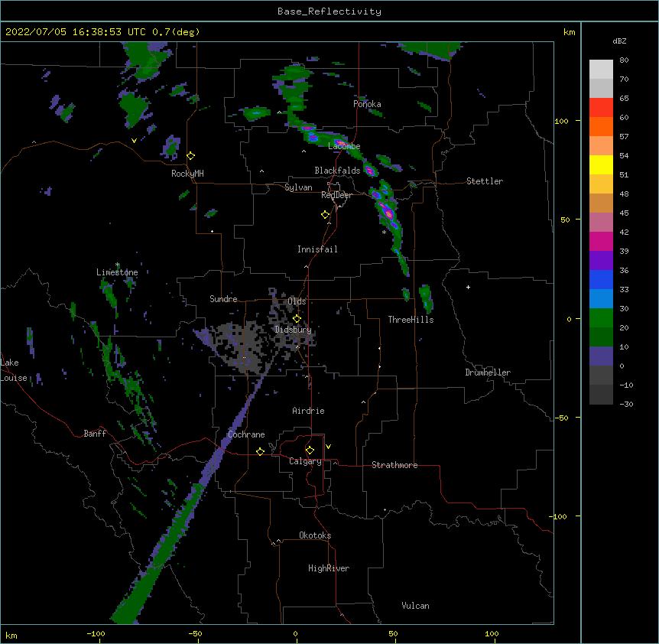Click the Olds town label
Viewport: 659px width, 644px height.
(x=297, y=301)
